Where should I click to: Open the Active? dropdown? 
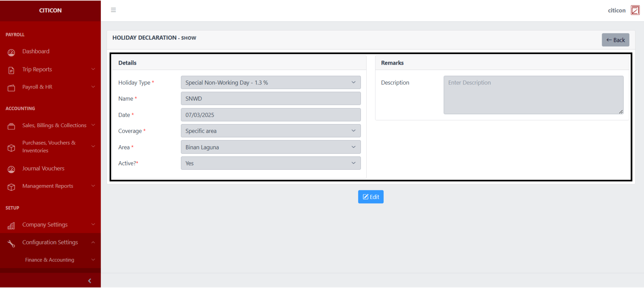point(270,163)
